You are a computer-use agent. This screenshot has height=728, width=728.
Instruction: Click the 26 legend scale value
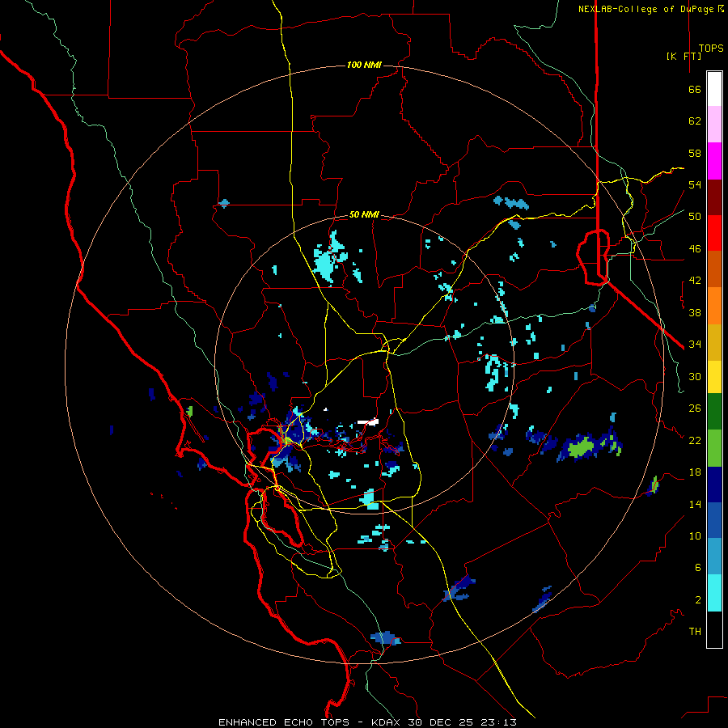[695, 408]
